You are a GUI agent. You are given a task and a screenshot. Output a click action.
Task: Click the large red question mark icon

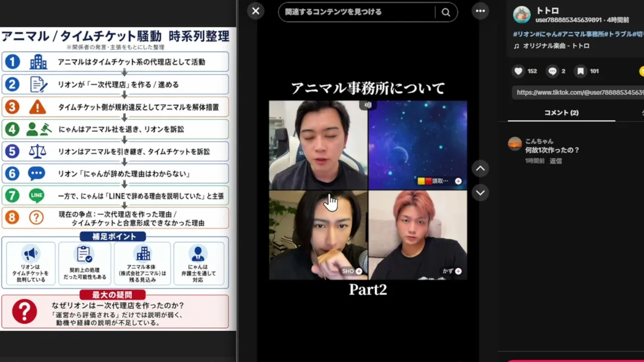[x=25, y=312]
